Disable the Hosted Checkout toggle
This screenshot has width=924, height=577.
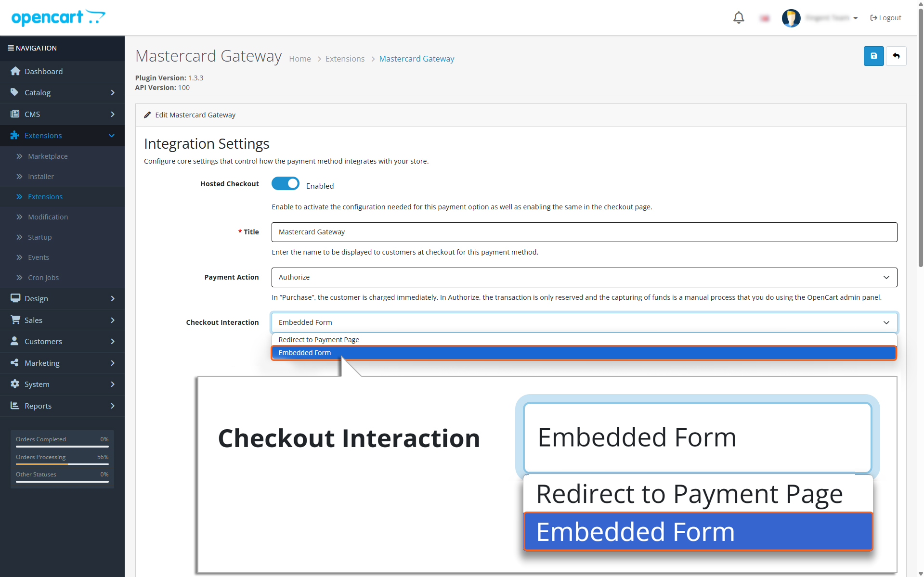[286, 184]
